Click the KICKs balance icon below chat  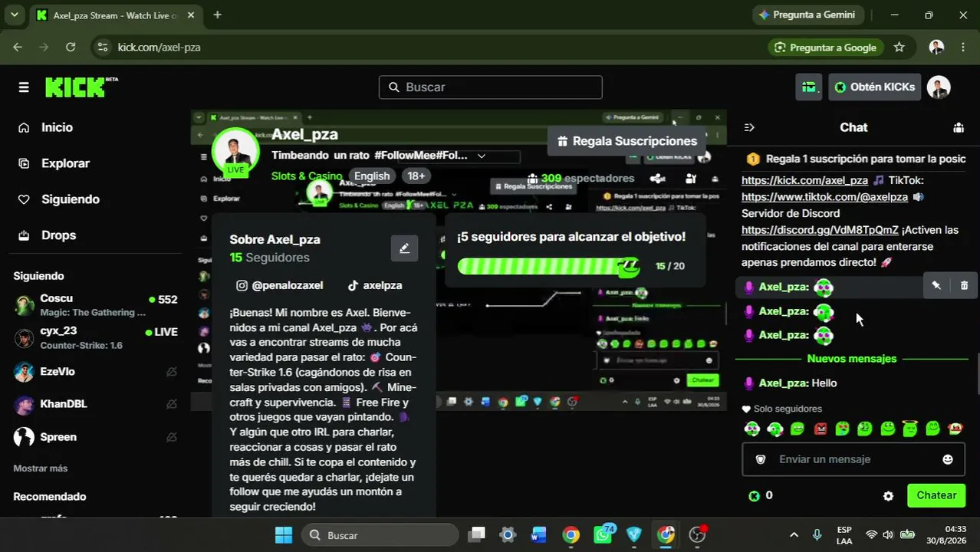tap(754, 496)
